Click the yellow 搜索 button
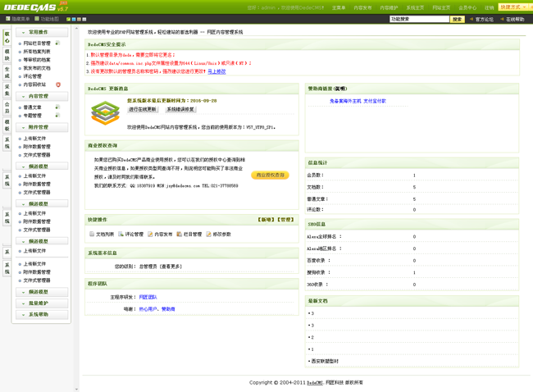 pos(458,19)
